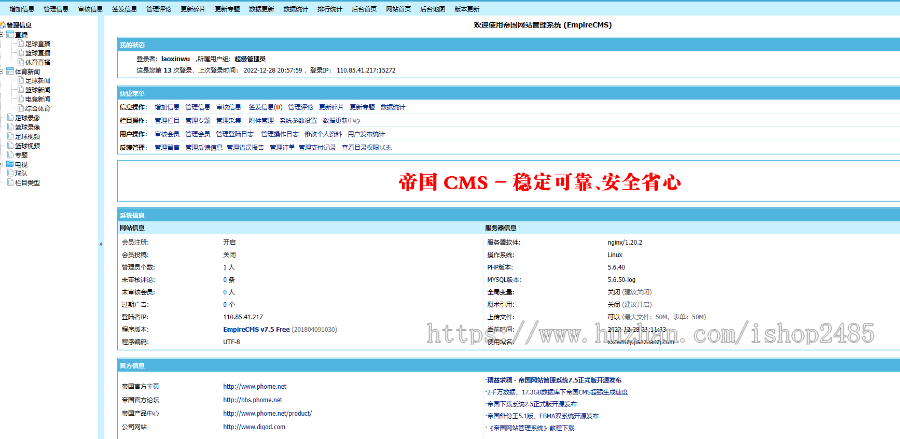This screenshot has height=439, width=900.
Task: Open 管理信息 in the top menu bar
Action: click(x=55, y=9)
